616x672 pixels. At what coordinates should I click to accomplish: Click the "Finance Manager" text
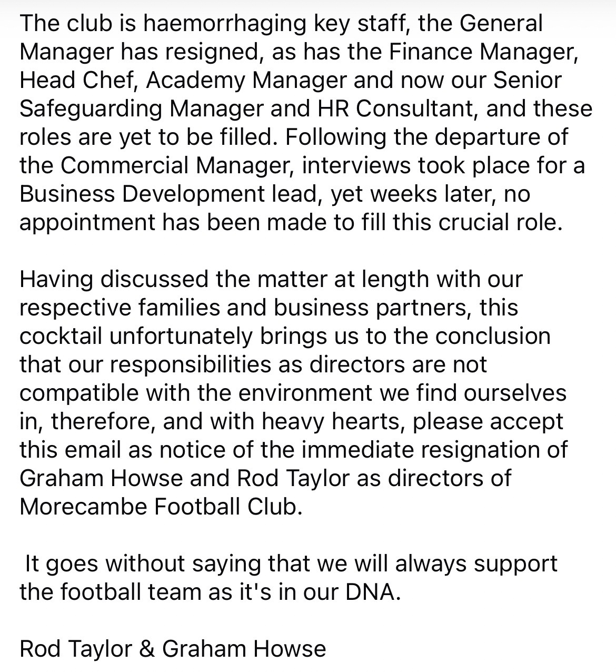click(x=482, y=52)
